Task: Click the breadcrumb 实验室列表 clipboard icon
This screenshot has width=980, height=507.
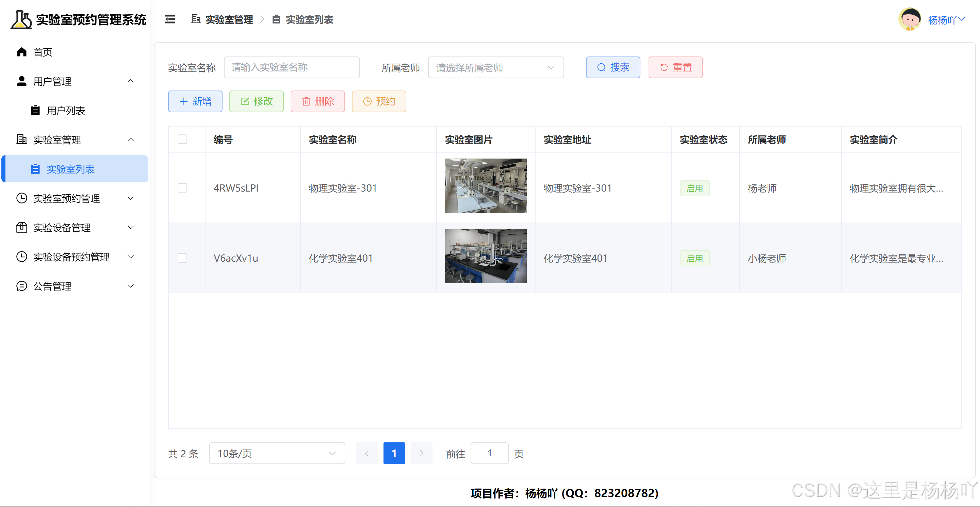Action: (x=276, y=19)
